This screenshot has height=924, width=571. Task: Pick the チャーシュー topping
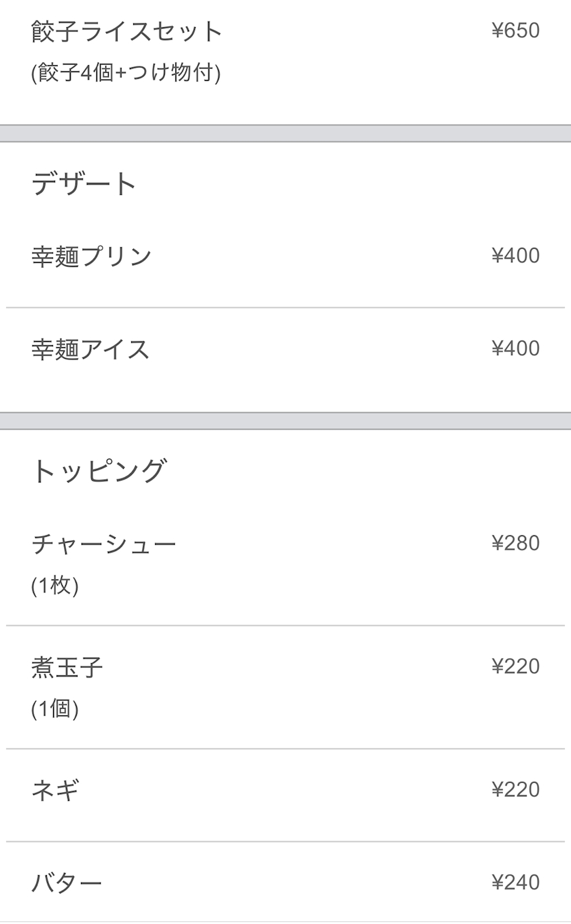tap(104, 544)
